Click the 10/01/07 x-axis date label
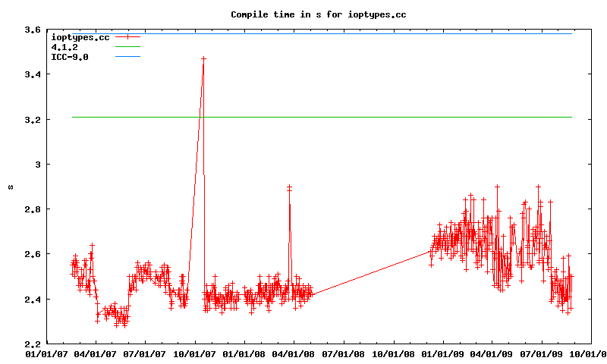The width and height of the screenshot is (607, 364). click(x=194, y=353)
